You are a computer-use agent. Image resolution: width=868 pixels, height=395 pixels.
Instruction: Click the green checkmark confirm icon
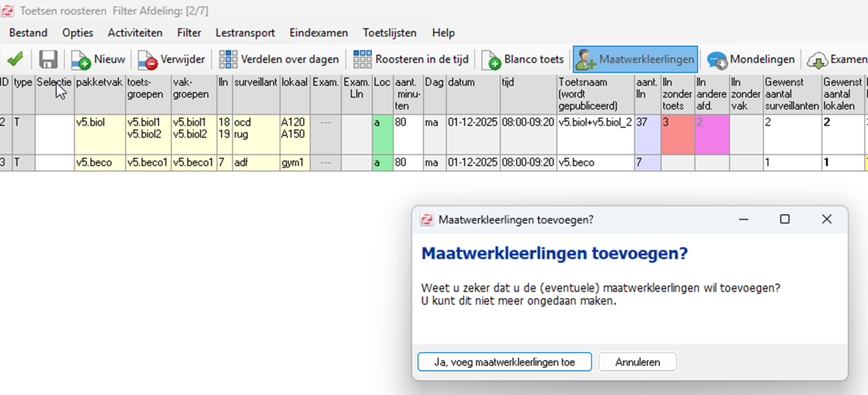[15, 59]
